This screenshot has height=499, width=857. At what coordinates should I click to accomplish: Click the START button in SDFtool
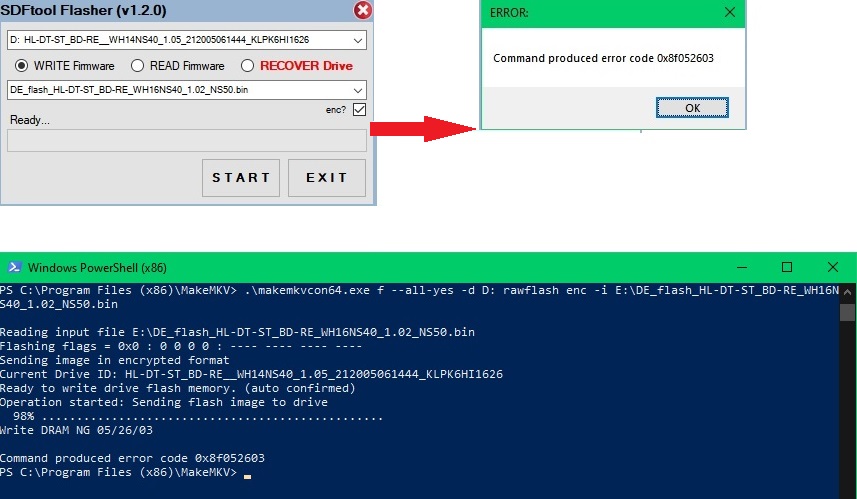tap(240, 178)
